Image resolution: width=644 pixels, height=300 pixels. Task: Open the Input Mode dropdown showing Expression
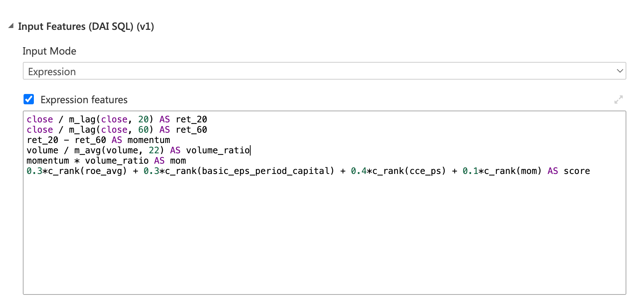pyautogui.click(x=324, y=71)
